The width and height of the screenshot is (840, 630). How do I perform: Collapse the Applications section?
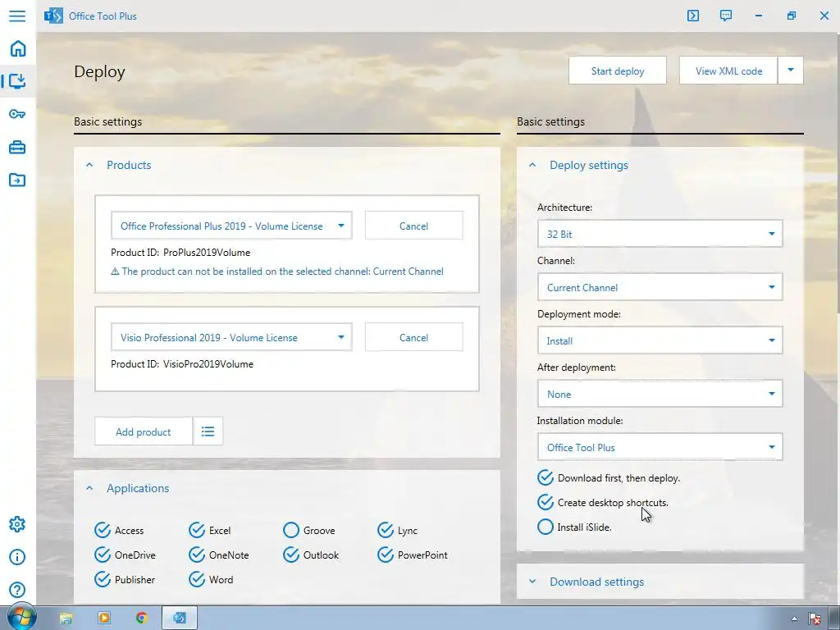click(89, 488)
